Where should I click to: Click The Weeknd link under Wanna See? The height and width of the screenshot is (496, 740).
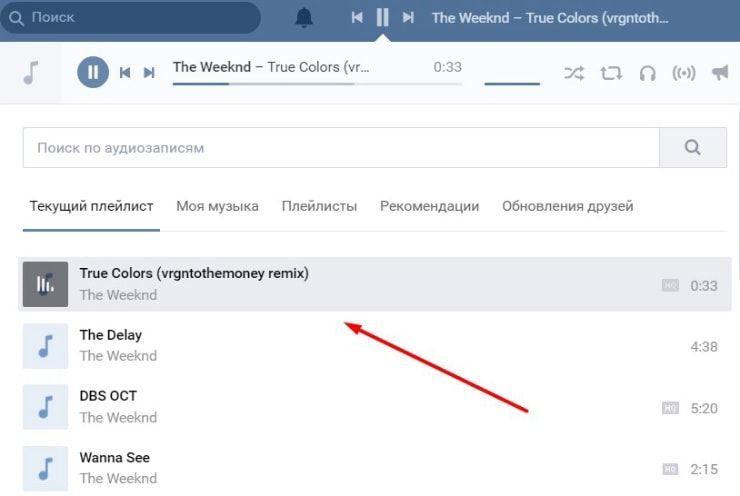coord(118,478)
